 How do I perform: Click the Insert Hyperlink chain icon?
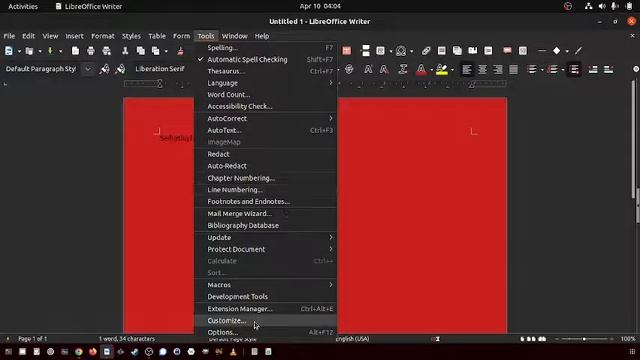(x=426, y=51)
